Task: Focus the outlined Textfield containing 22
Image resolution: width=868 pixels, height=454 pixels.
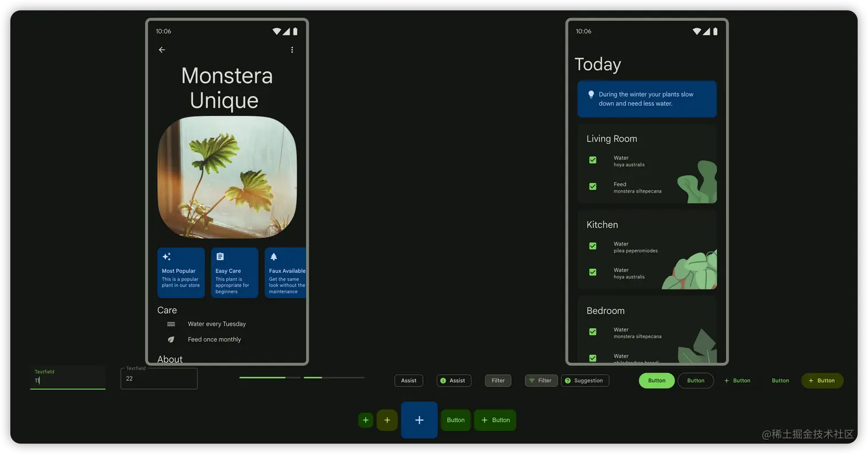Action: [x=159, y=379]
